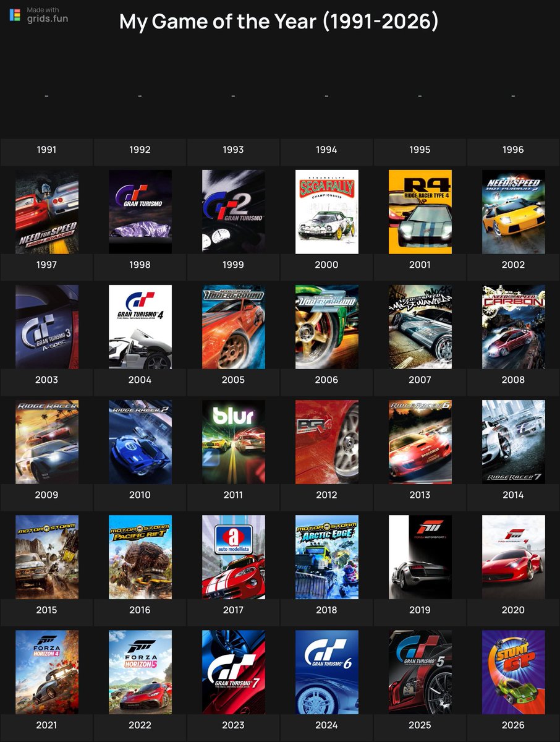Click the empty slot above 1991
This screenshot has width=560, height=742.
pyautogui.click(x=47, y=96)
